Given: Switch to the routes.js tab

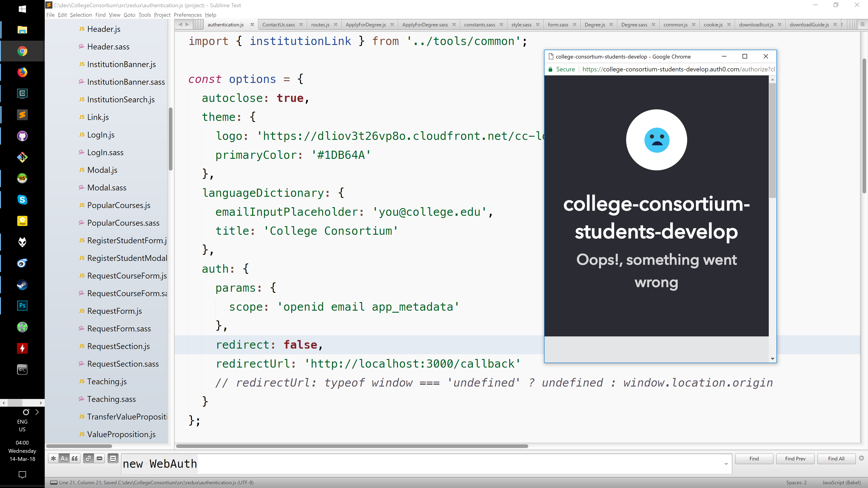Looking at the screenshot, I should point(320,25).
